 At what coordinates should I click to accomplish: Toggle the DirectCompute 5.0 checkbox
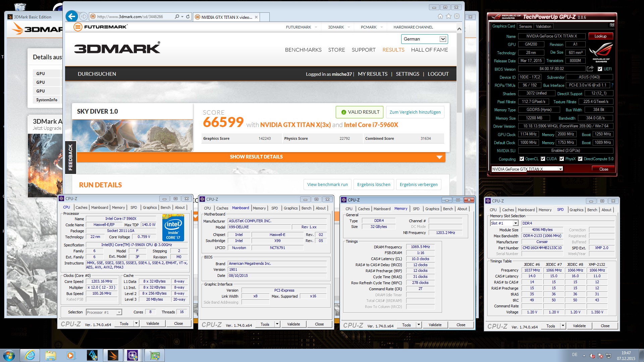click(x=580, y=159)
